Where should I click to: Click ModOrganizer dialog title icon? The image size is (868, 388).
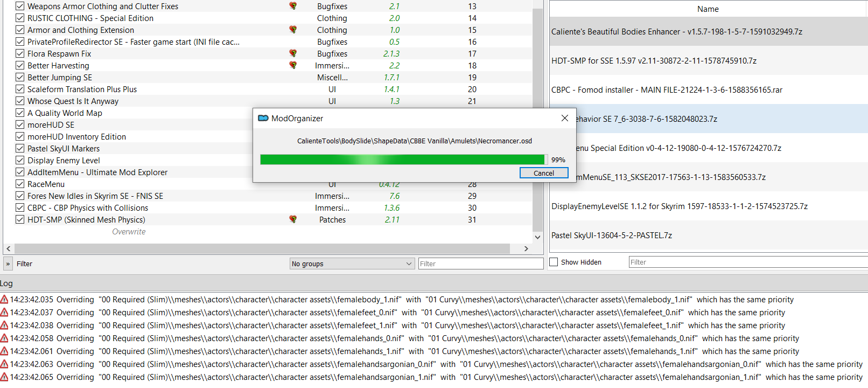click(263, 118)
